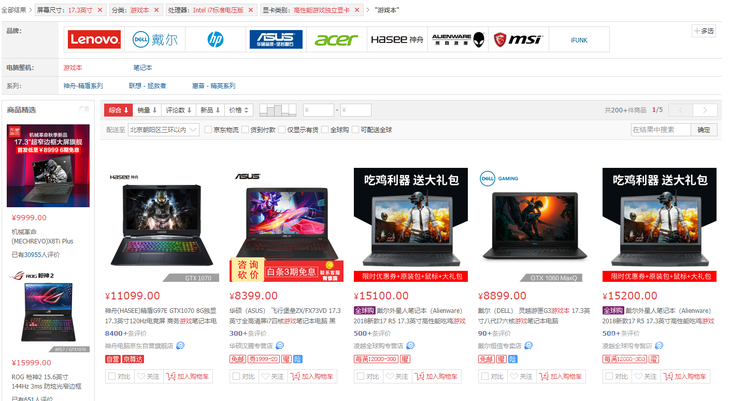Filter by Hasee 神舟 brand logo
This screenshot has width=730, height=401.
(397, 40)
